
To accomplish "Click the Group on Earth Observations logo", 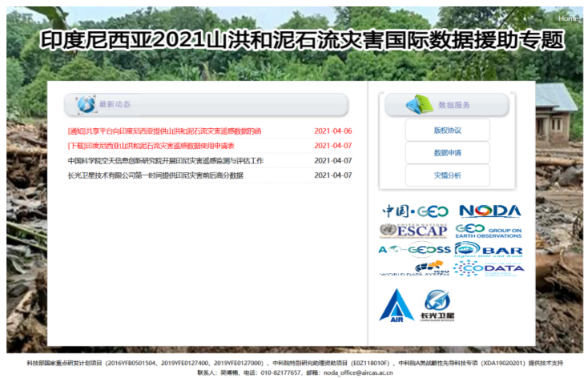I will (488, 231).
